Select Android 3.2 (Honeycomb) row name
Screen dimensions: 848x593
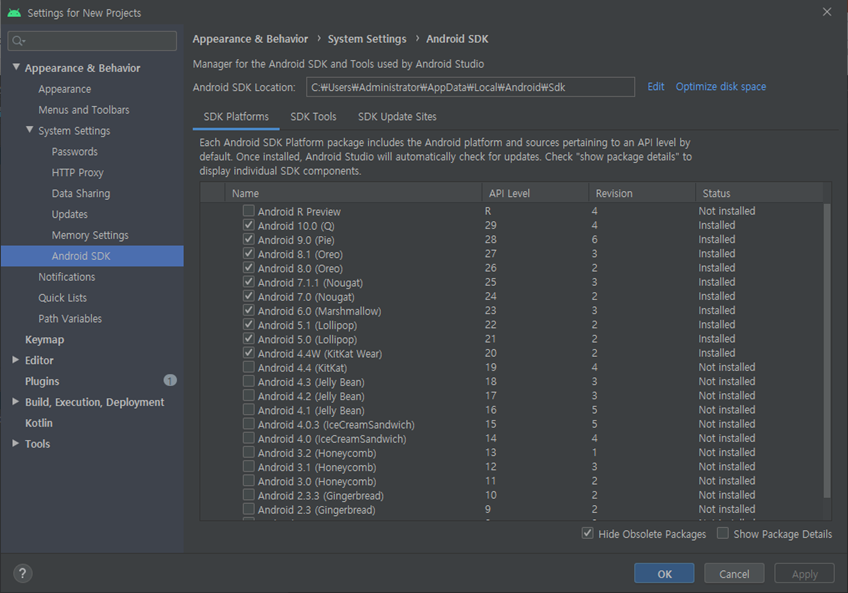pos(317,453)
